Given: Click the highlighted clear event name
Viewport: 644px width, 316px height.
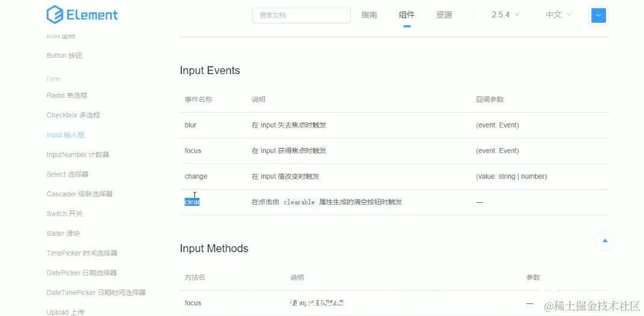Looking at the screenshot, I should tap(192, 202).
